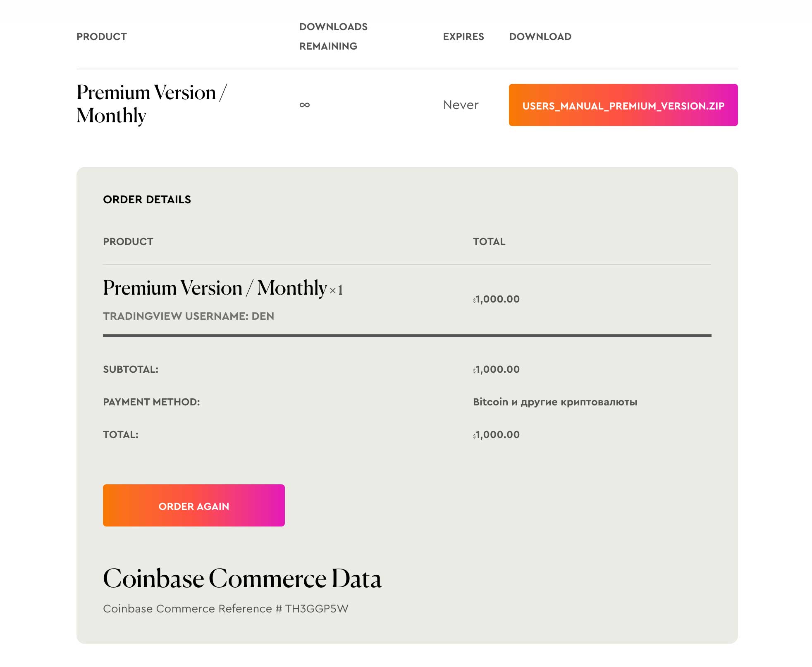Click the Order Details heading

147,200
